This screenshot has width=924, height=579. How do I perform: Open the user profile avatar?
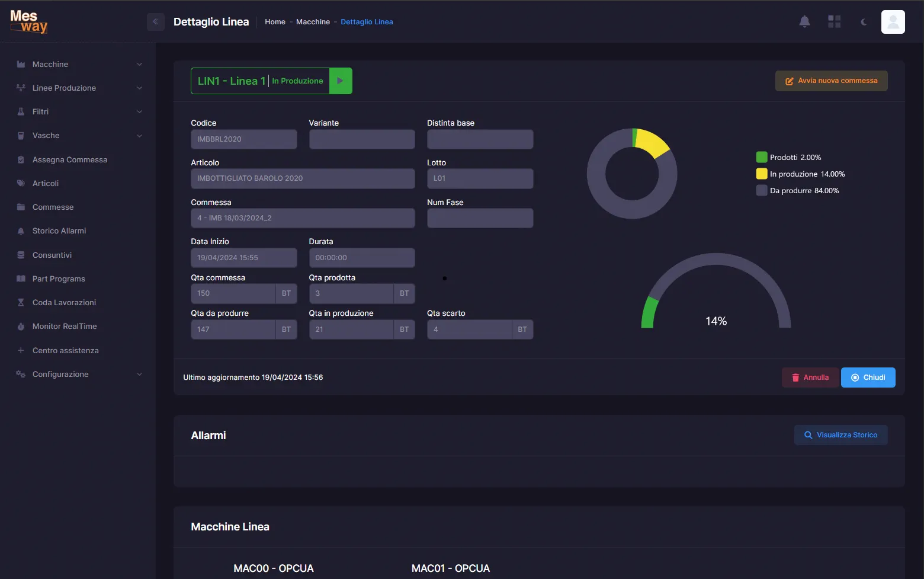pyautogui.click(x=893, y=22)
